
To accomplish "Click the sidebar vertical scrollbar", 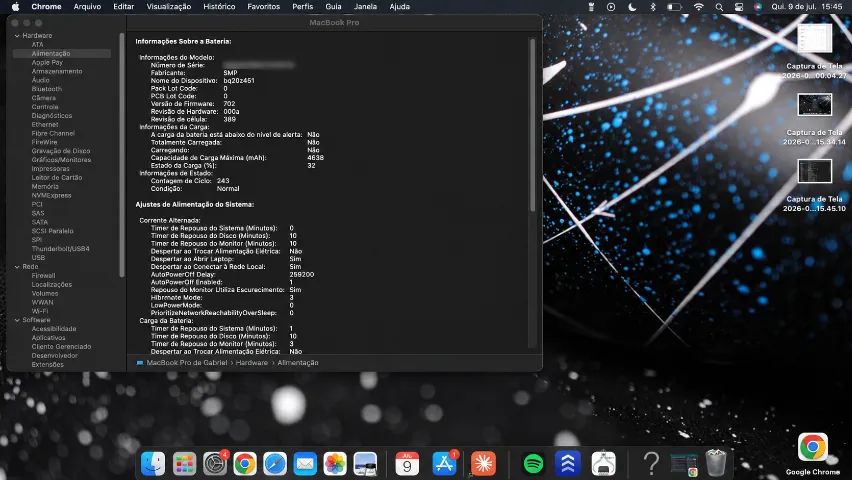I will tap(122, 155).
